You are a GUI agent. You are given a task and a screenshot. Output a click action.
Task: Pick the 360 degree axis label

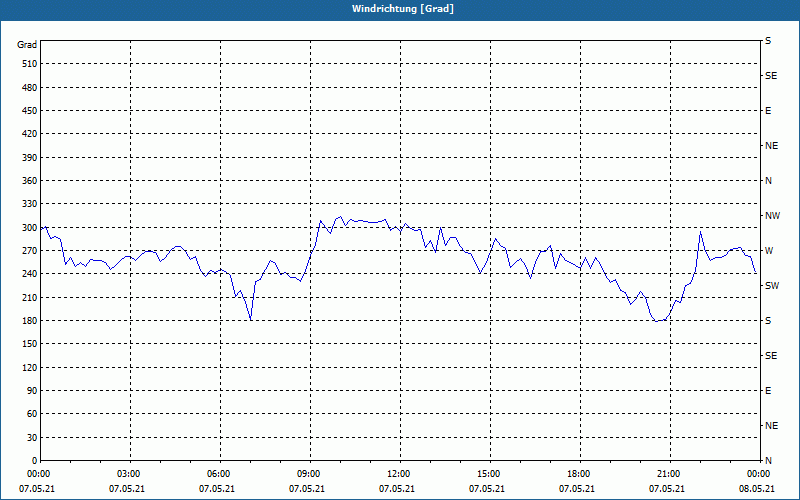pos(30,181)
